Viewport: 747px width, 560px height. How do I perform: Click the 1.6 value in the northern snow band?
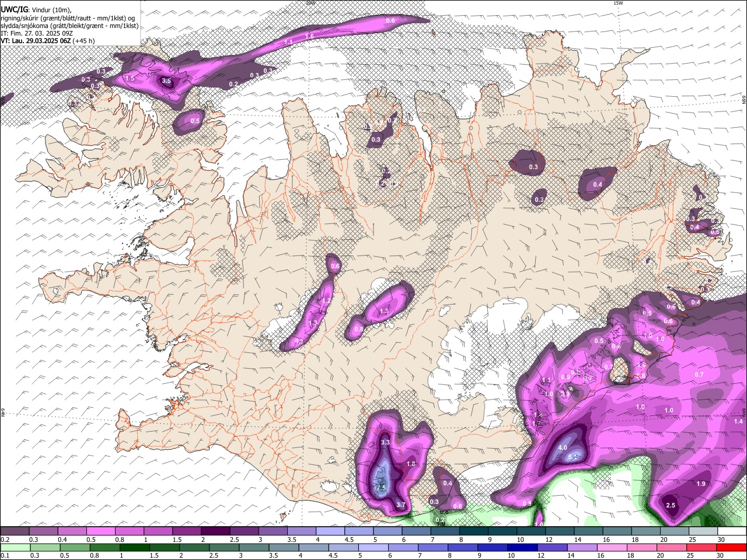309,36
